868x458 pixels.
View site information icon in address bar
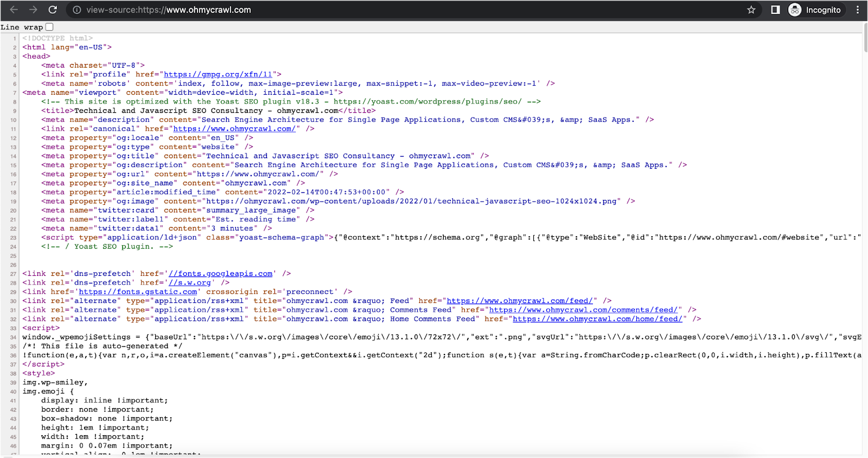77,10
